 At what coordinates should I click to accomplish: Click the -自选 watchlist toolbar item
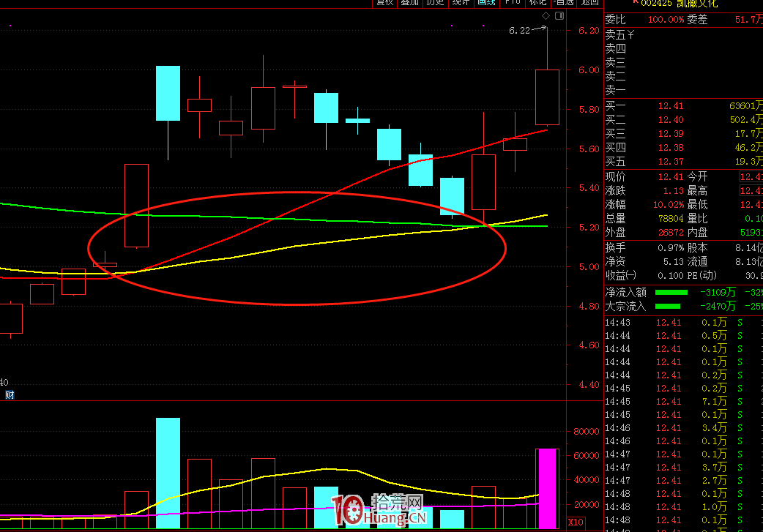pos(564,3)
